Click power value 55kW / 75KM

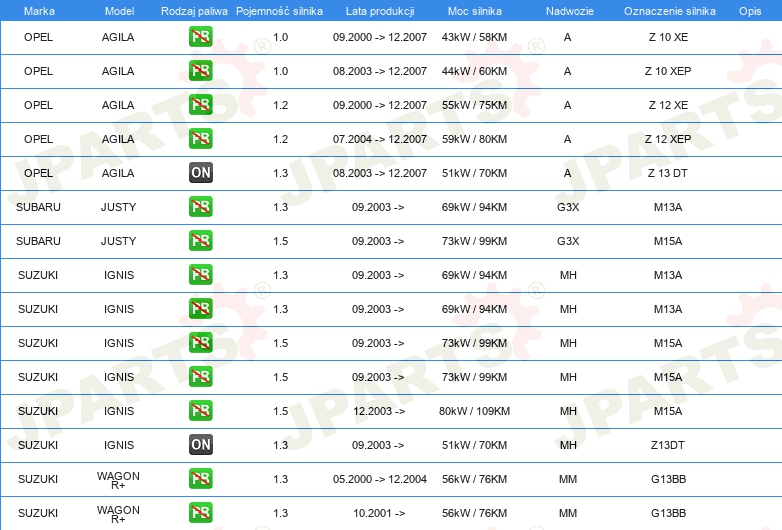tap(474, 105)
